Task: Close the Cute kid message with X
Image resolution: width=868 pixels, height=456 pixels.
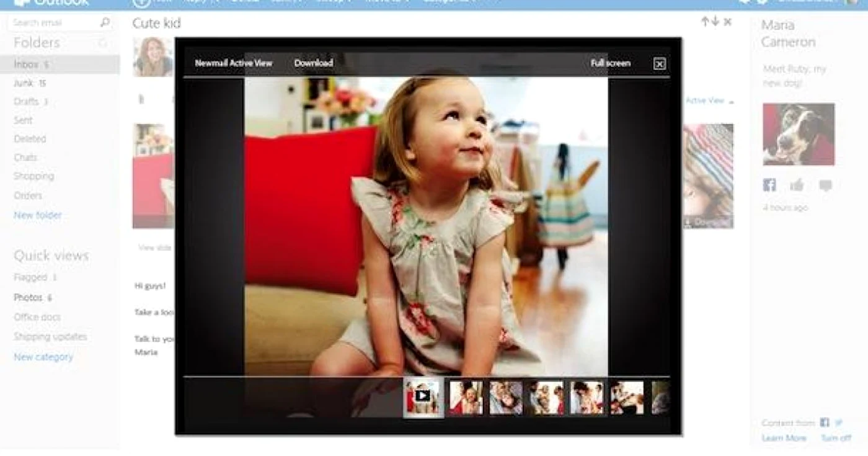Action: coord(728,22)
